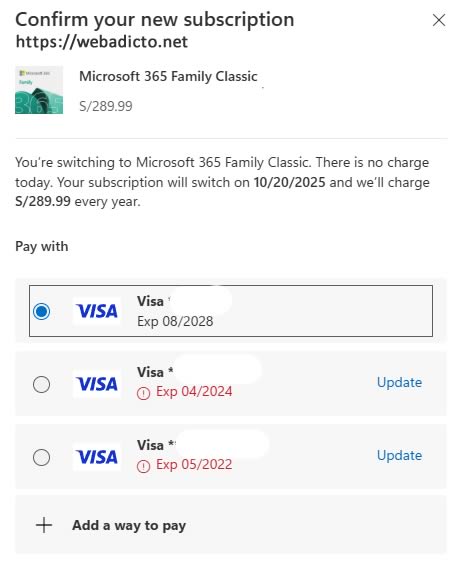Select the Visa card expiring 05/2022 radio button

(42, 457)
